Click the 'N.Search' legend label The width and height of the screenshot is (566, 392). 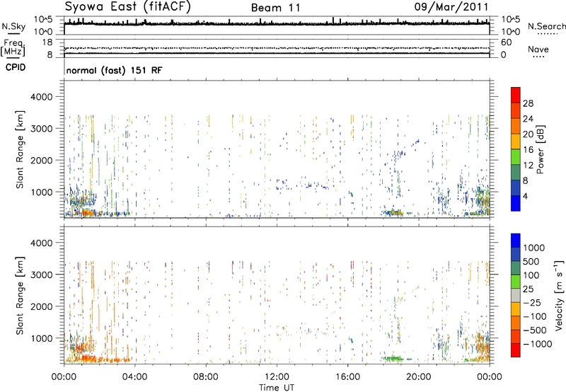[x=546, y=26]
